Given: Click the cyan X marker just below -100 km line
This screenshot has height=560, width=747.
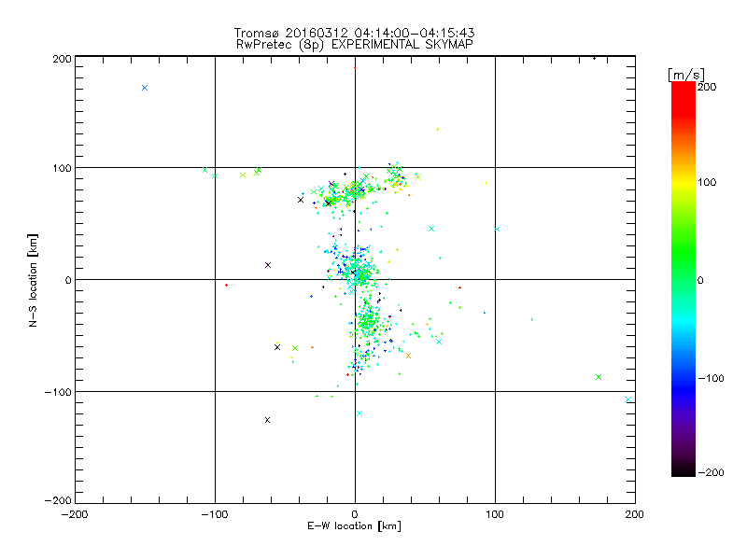Looking at the screenshot, I should coord(359,413).
